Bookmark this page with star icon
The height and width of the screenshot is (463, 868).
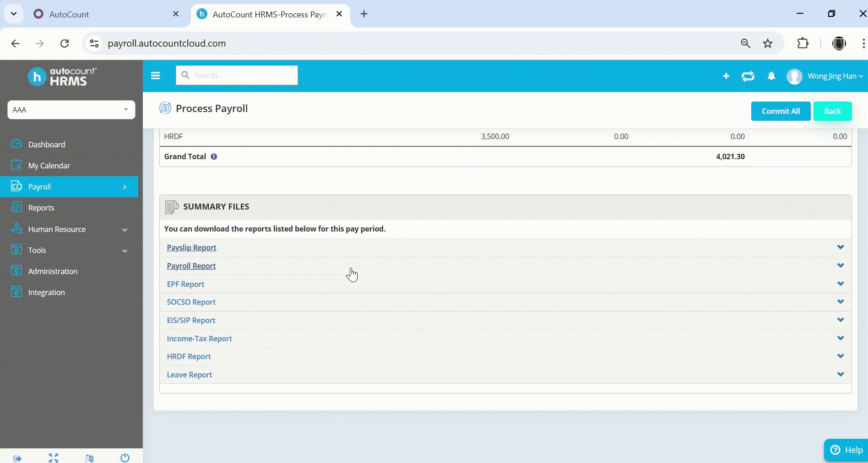click(x=768, y=43)
